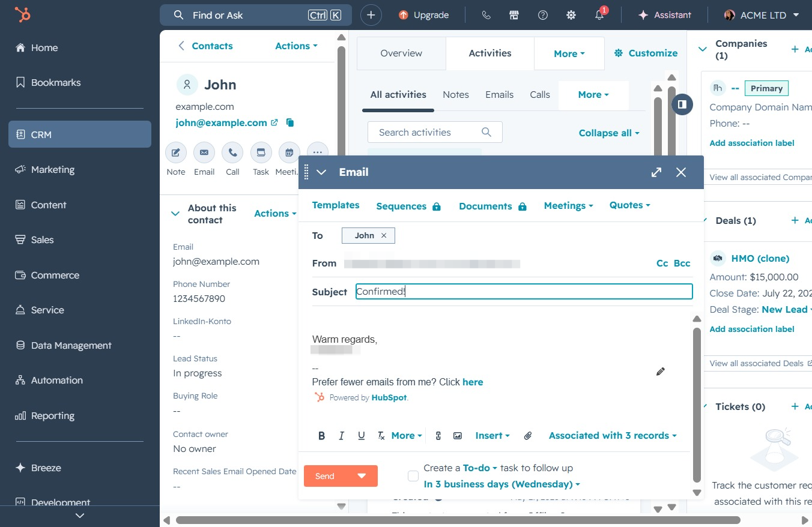This screenshot has width=812, height=527.
Task: Open the HMO (clone) deal
Action: (x=760, y=259)
